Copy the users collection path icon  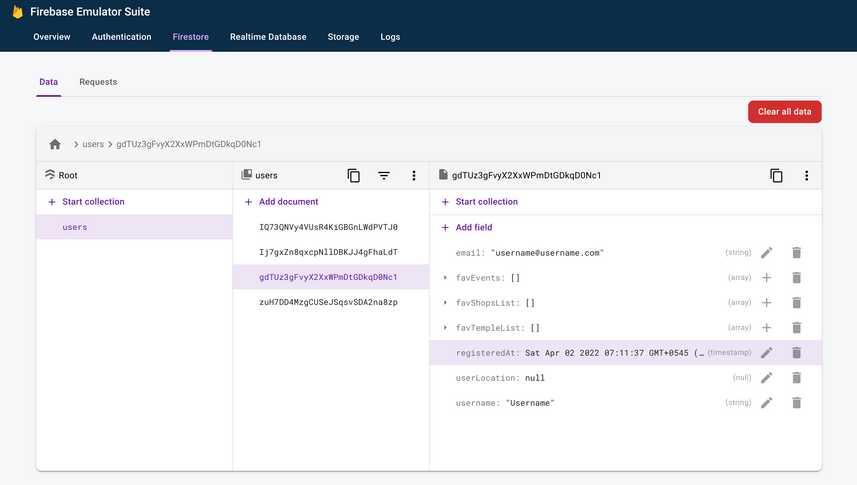pos(353,175)
